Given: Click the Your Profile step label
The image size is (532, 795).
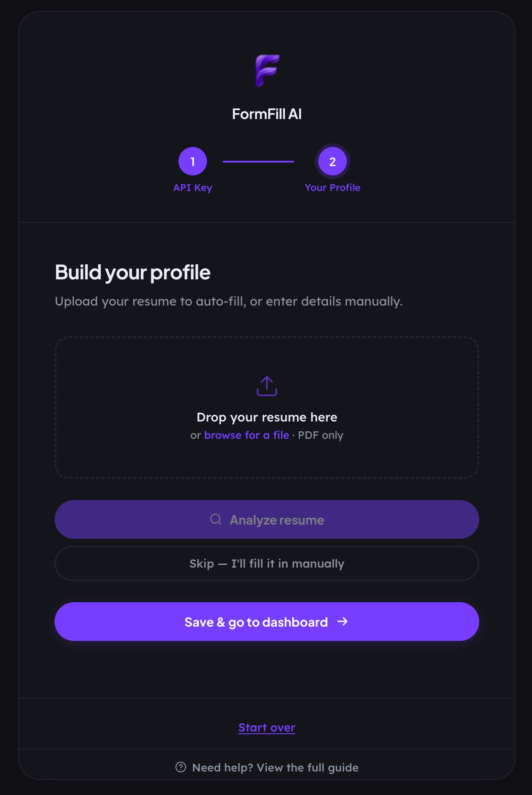Looking at the screenshot, I should click(x=333, y=187).
